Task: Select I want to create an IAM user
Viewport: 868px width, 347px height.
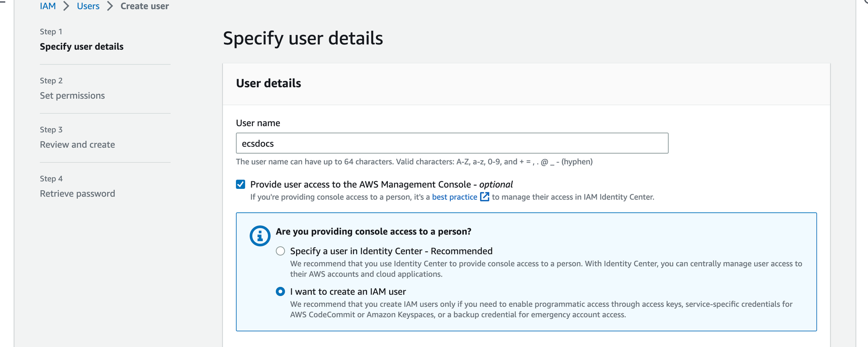Action: pyautogui.click(x=280, y=292)
